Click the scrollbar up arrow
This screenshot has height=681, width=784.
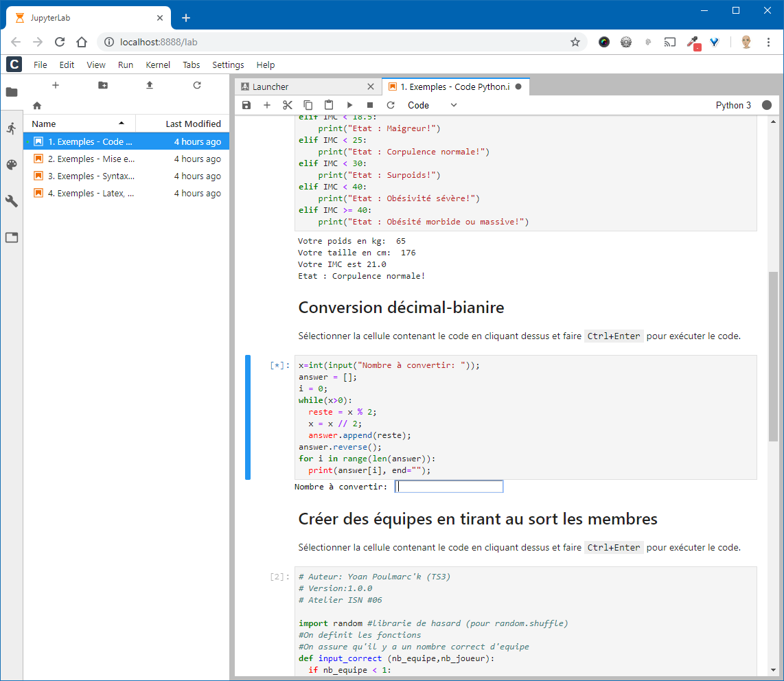tap(774, 122)
